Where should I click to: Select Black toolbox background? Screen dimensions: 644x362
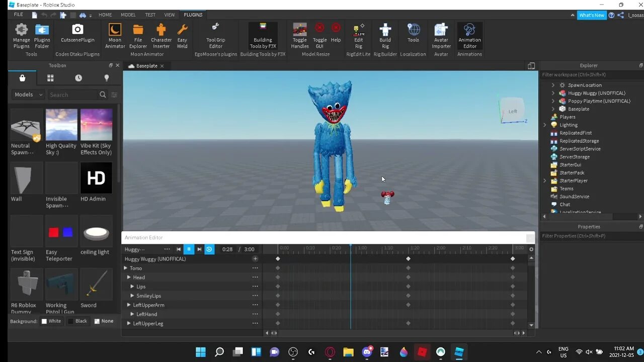(77, 321)
